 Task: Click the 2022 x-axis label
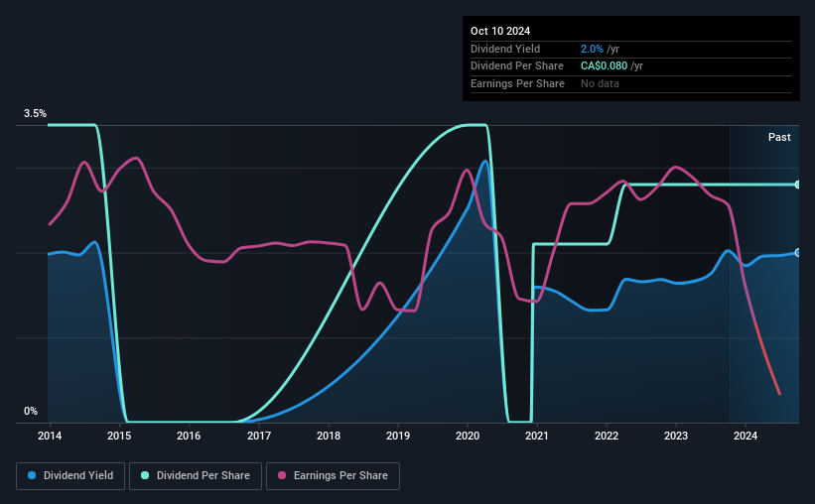click(607, 436)
